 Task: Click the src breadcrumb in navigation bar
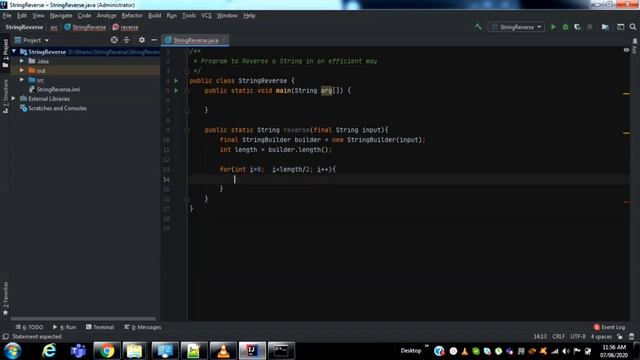coord(54,27)
